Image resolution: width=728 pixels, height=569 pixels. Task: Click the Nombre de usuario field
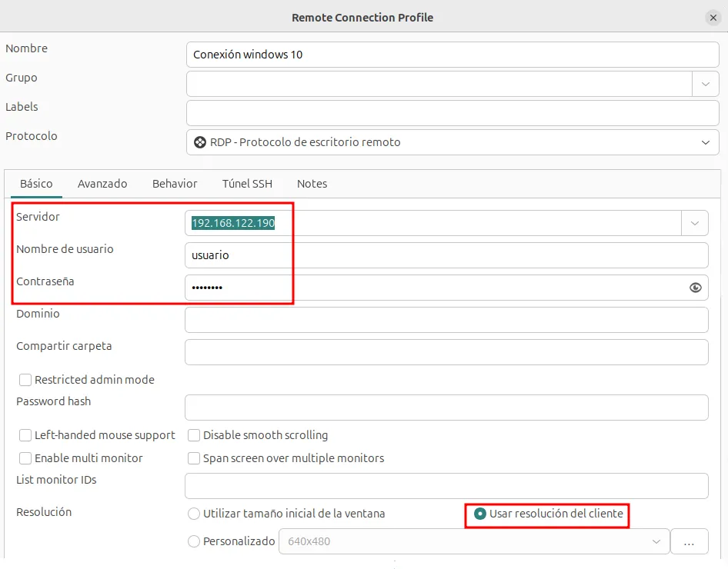pos(446,255)
